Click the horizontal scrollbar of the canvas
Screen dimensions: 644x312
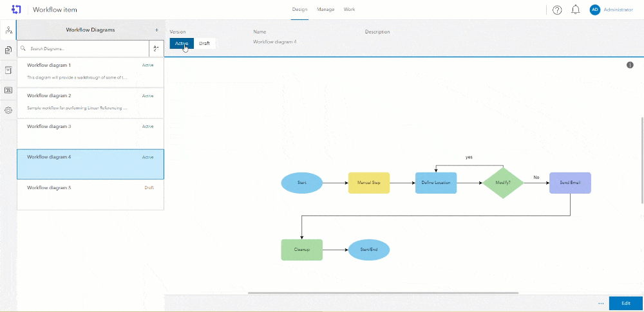pos(383,293)
